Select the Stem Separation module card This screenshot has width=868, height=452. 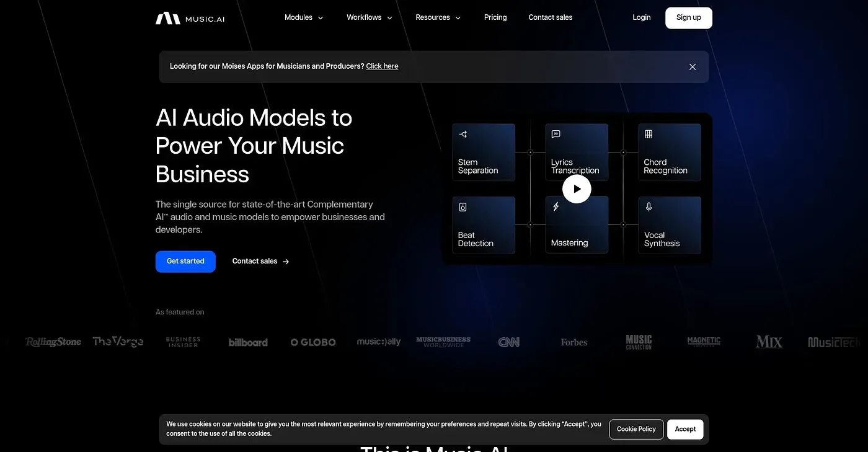coord(484,153)
